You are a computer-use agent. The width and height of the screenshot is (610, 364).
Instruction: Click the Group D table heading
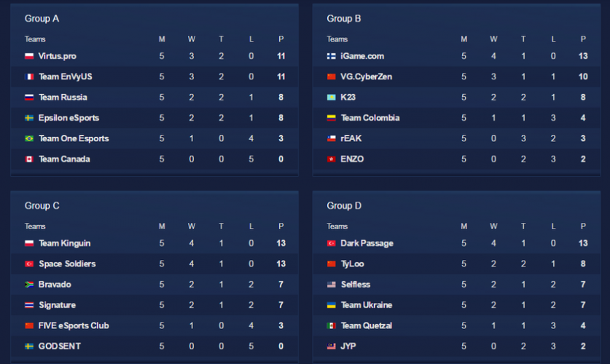[x=345, y=206]
